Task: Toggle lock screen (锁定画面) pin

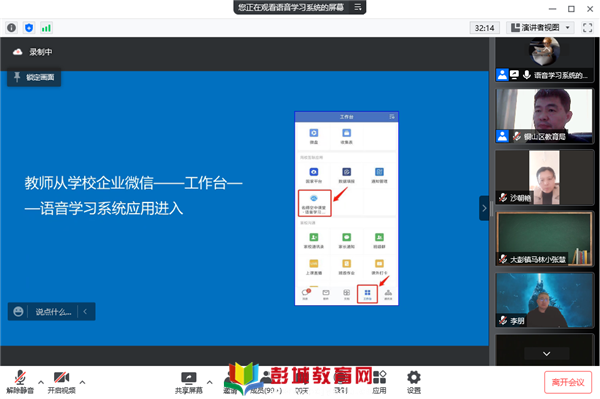Action: point(34,78)
